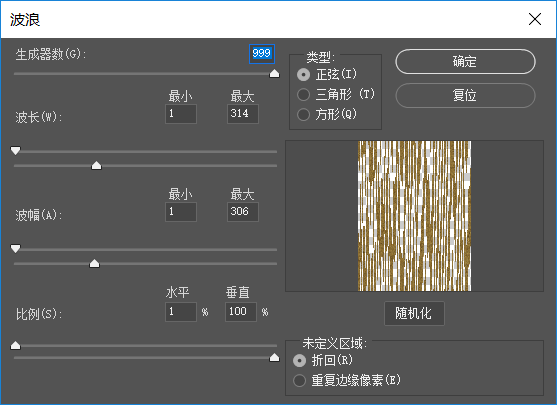This screenshot has height=405, width=557.
Task: Click the 波幅 minimum slider handle
Action: [16, 249]
